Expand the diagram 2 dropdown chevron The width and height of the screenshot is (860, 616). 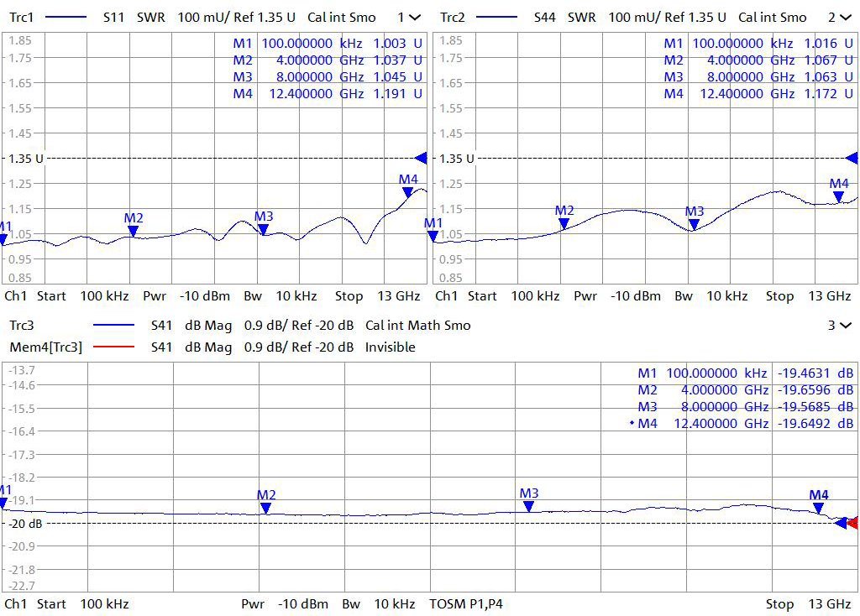tap(844, 18)
